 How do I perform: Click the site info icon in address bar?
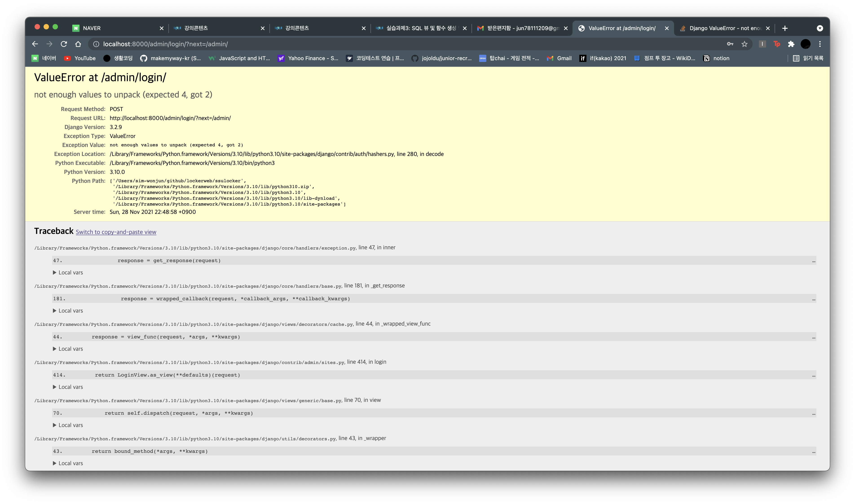click(x=96, y=44)
